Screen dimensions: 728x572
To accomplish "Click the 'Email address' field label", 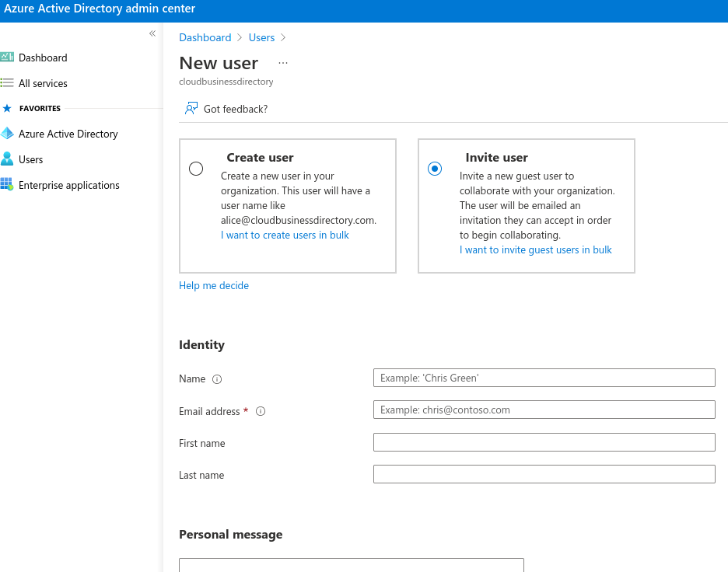I will 209,411.
